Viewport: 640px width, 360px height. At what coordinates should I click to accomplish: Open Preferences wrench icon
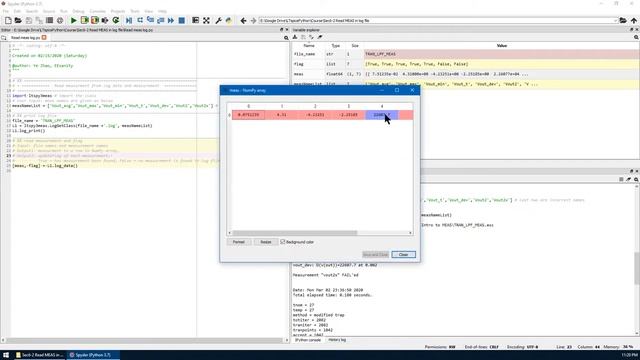coord(218,20)
